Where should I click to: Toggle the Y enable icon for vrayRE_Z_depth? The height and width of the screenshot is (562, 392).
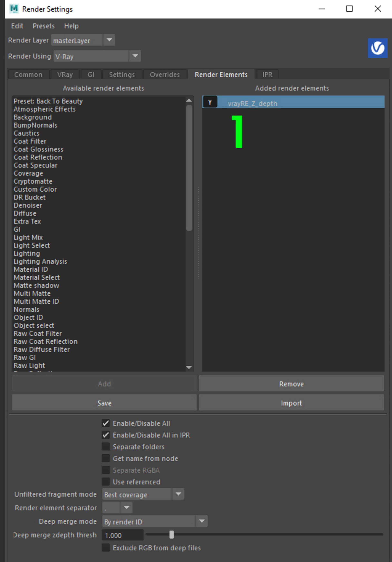point(210,102)
